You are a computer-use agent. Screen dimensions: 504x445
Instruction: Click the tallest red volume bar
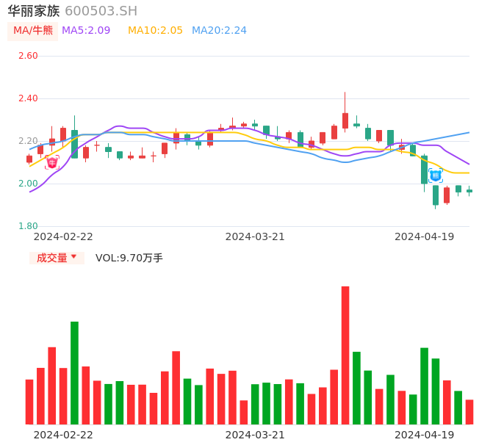coord(345,355)
